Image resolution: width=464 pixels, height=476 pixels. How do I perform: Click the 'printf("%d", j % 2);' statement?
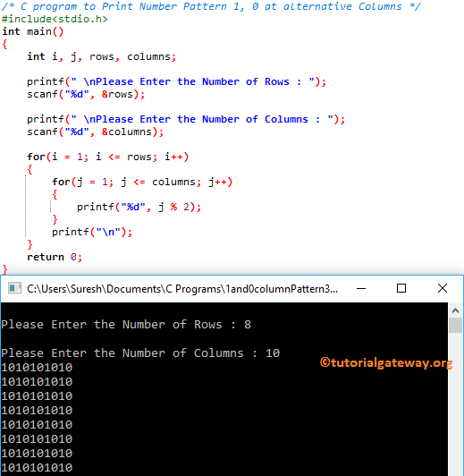[139, 207]
